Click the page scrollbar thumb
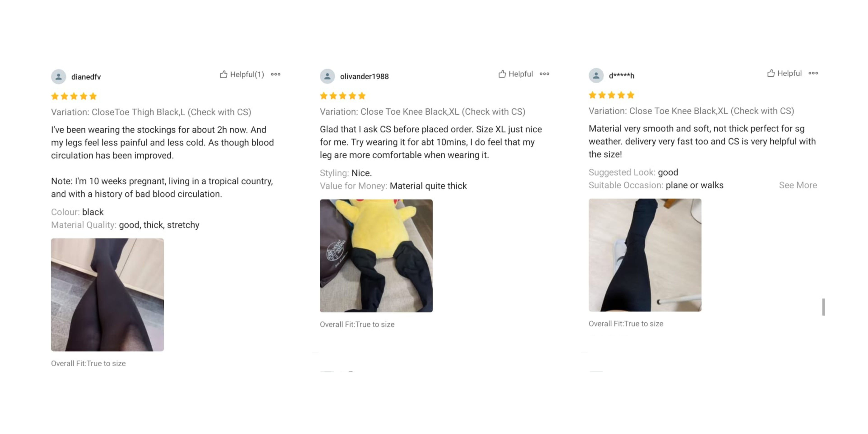 click(x=823, y=307)
